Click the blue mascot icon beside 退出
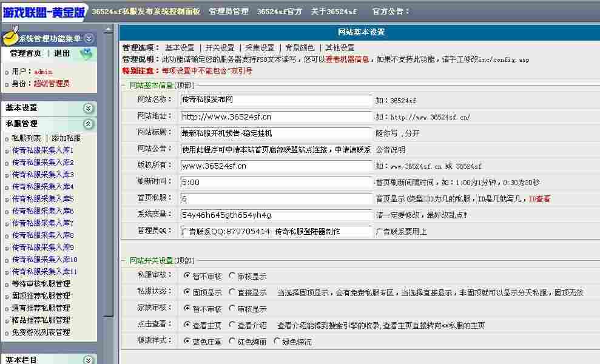Screen dimensions: 600x364 pos(86,54)
